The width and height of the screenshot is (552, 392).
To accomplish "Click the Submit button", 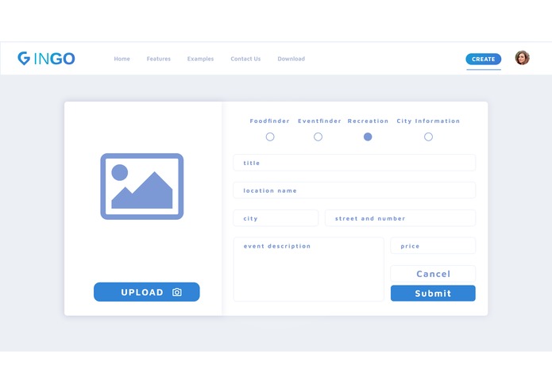I will click(x=433, y=294).
